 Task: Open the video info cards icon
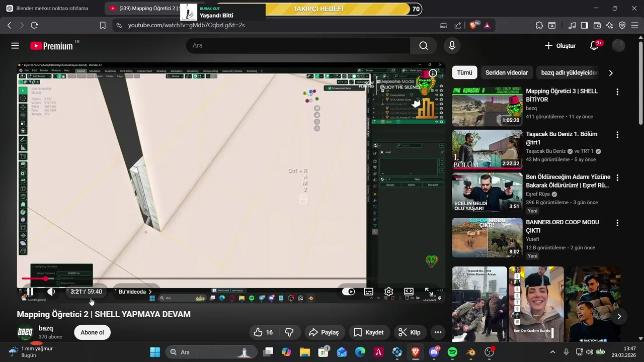(433, 73)
